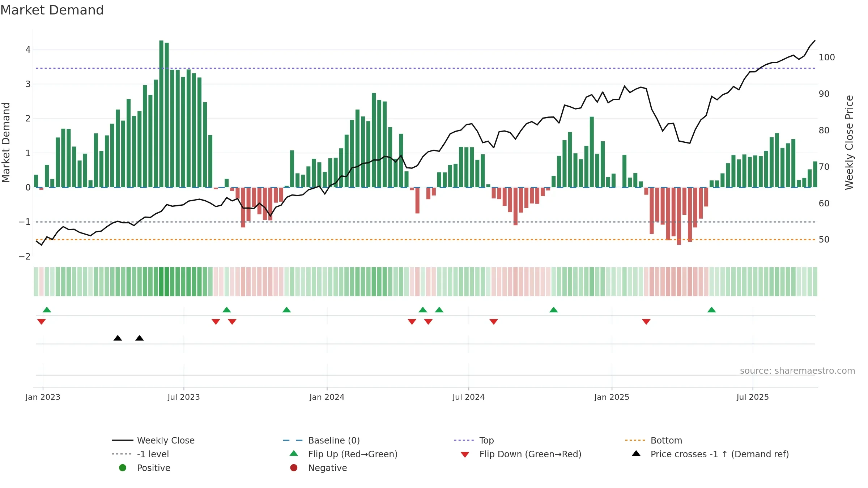Click the Flip Up (Red→Green) legend text
Image resolution: width=868 pixels, height=488 pixels.
click(353, 454)
